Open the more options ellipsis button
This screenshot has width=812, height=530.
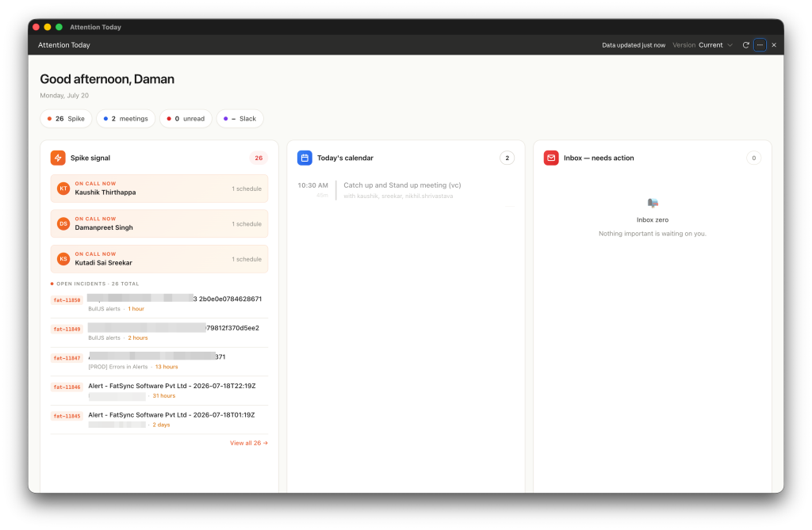pyautogui.click(x=760, y=45)
